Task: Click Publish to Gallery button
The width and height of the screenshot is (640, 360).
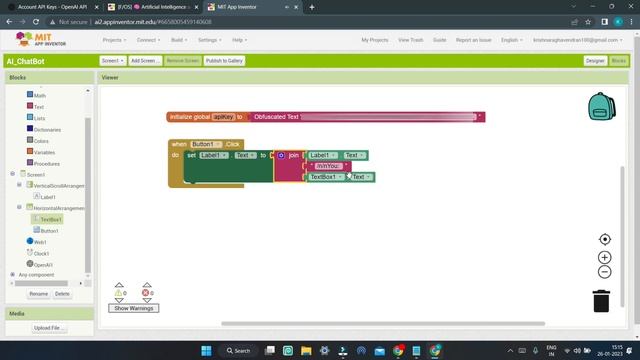Action: tap(224, 61)
